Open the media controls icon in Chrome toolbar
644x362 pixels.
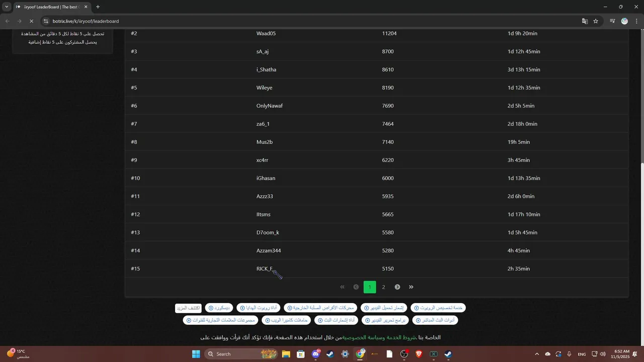[x=612, y=21]
